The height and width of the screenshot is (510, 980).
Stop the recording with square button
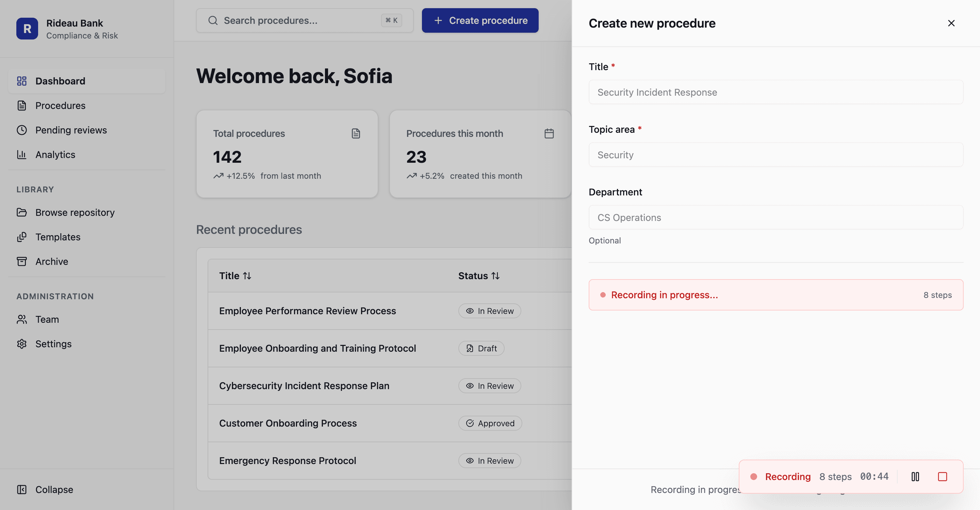942,477
